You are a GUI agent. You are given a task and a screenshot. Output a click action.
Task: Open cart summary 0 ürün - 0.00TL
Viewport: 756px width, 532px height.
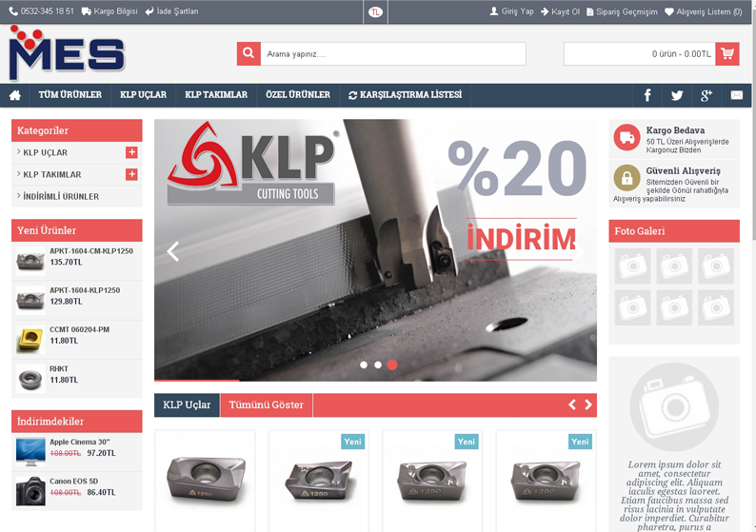[640, 53]
